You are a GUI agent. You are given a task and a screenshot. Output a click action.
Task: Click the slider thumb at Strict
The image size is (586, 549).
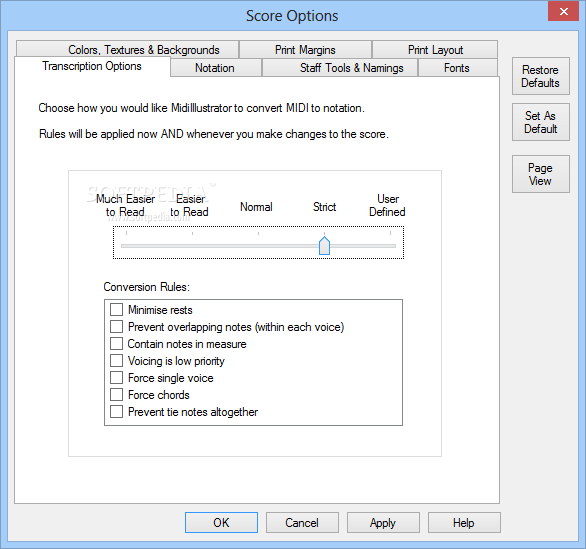(324, 246)
